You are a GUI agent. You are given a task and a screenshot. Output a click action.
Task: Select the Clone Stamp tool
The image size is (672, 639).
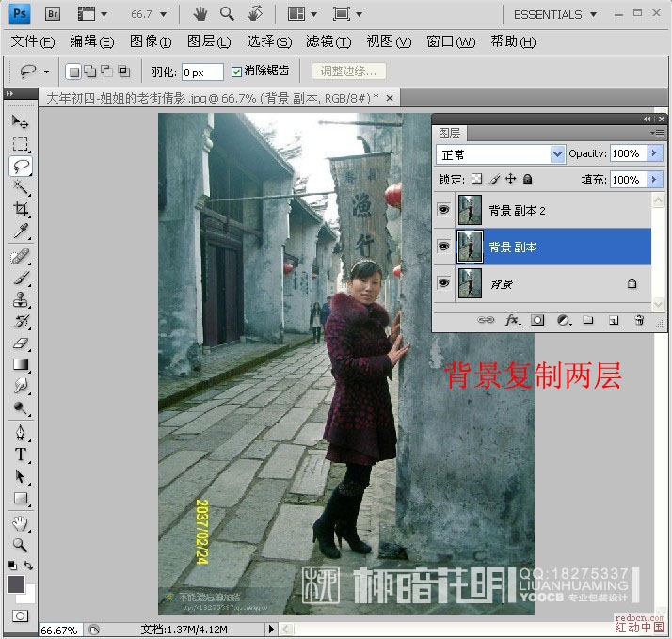pyautogui.click(x=20, y=299)
